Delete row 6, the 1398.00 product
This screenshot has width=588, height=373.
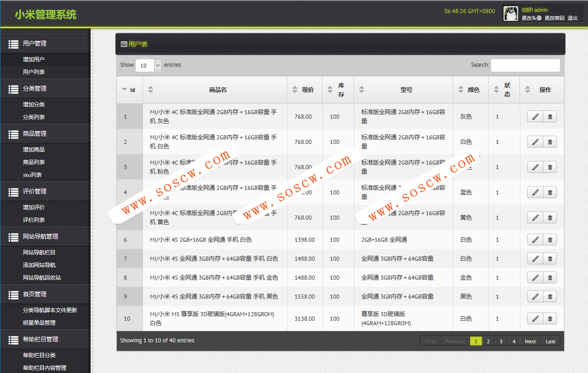tap(550, 240)
